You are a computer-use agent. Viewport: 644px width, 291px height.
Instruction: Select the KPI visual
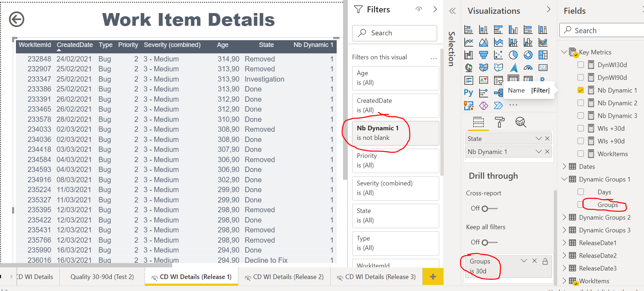(483, 80)
